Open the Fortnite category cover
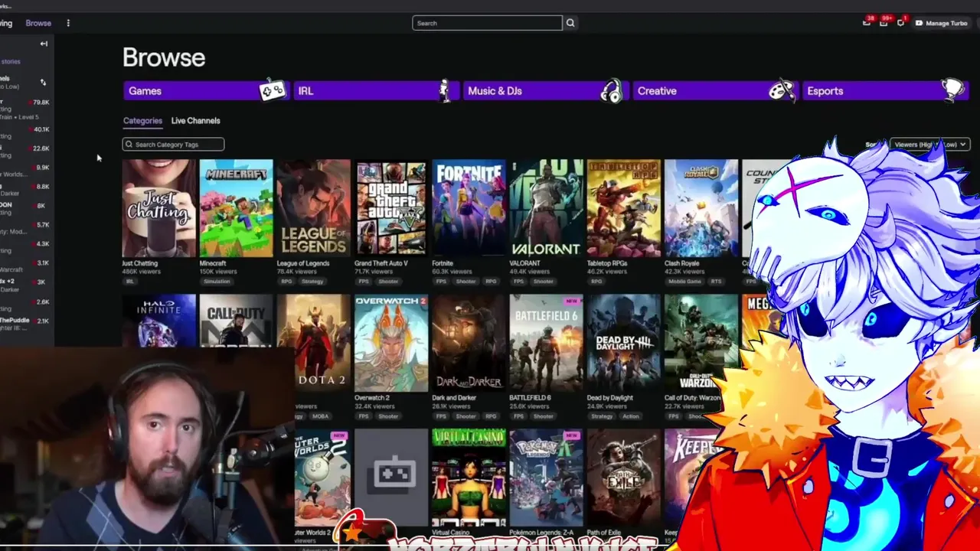The width and height of the screenshot is (980, 551). click(469, 208)
